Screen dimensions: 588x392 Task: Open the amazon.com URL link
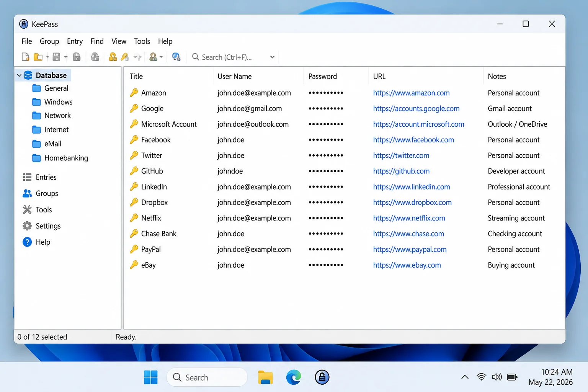tap(411, 93)
